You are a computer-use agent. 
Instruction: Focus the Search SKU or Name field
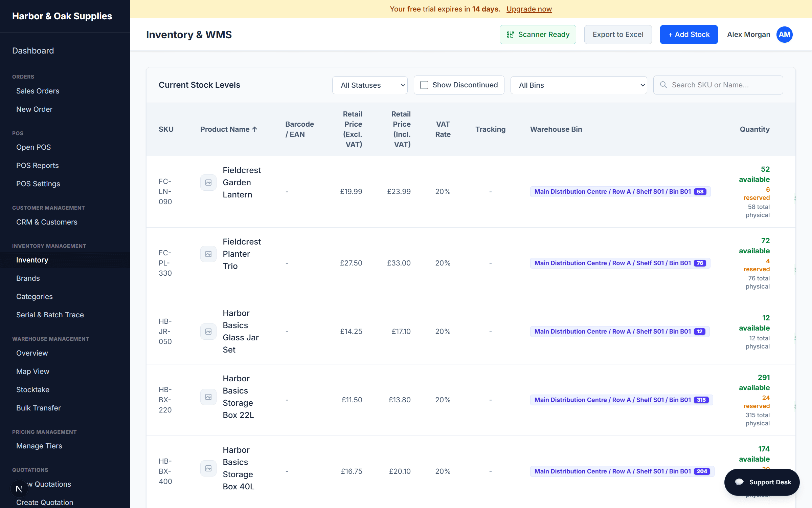click(x=718, y=85)
